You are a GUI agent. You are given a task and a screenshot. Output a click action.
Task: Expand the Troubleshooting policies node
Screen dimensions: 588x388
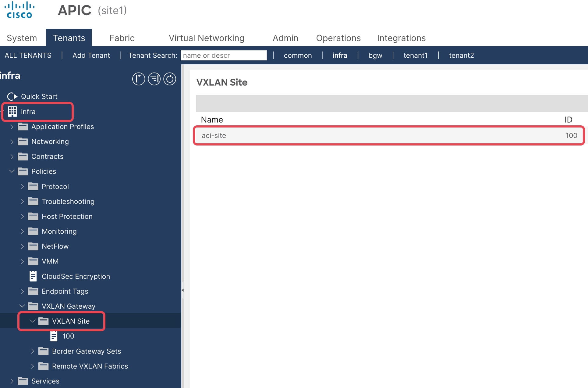[22, 201]
